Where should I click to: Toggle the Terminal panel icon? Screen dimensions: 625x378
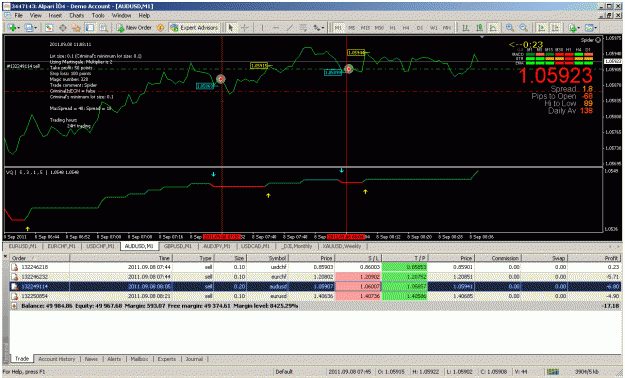point(90,28)
